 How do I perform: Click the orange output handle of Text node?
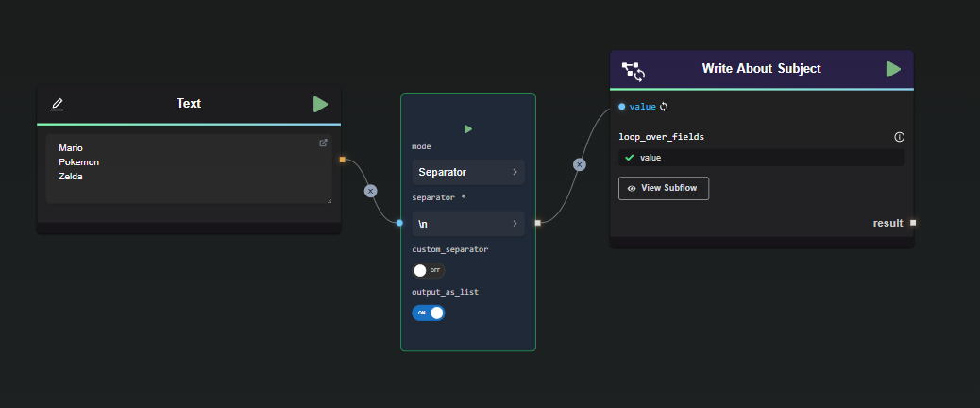pos(342,160)
